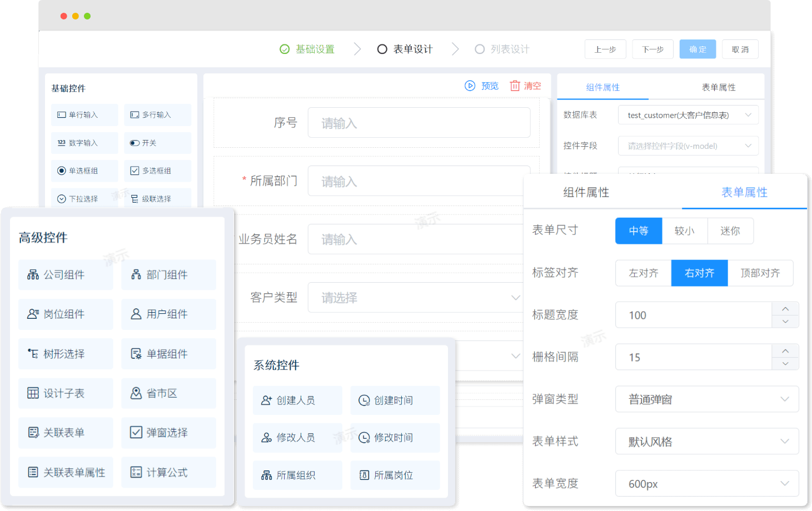Pick the 开关 basic control
Viewport: 812px width, 511px height.
[x=157, y=143]
